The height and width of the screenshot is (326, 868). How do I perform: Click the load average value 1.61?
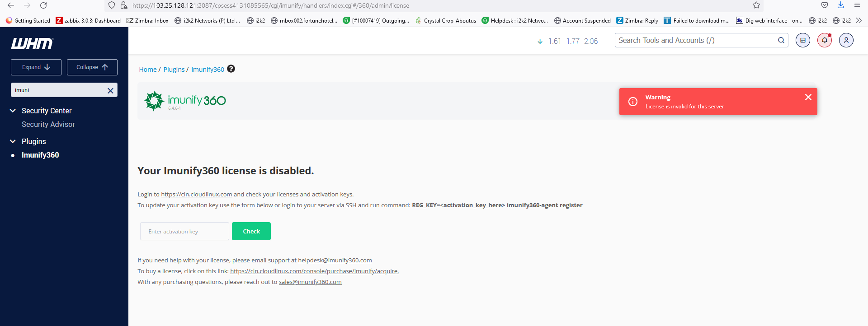pos(555,41)
